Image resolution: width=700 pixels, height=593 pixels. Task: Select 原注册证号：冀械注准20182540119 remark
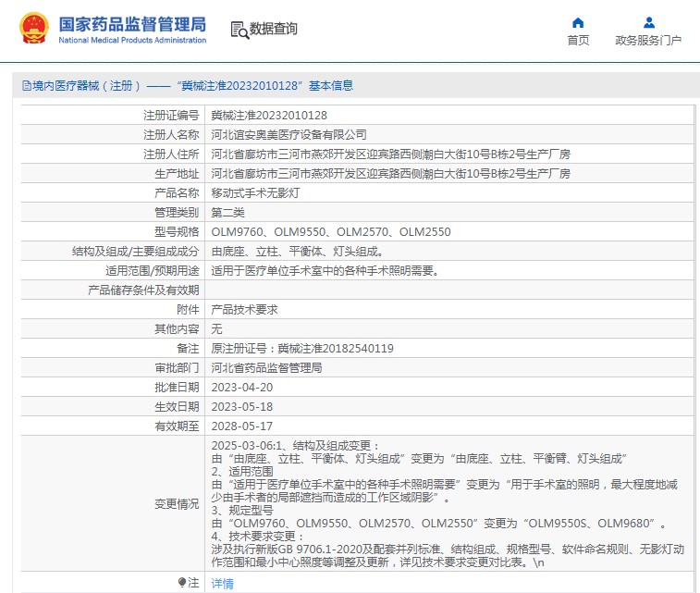302,349
